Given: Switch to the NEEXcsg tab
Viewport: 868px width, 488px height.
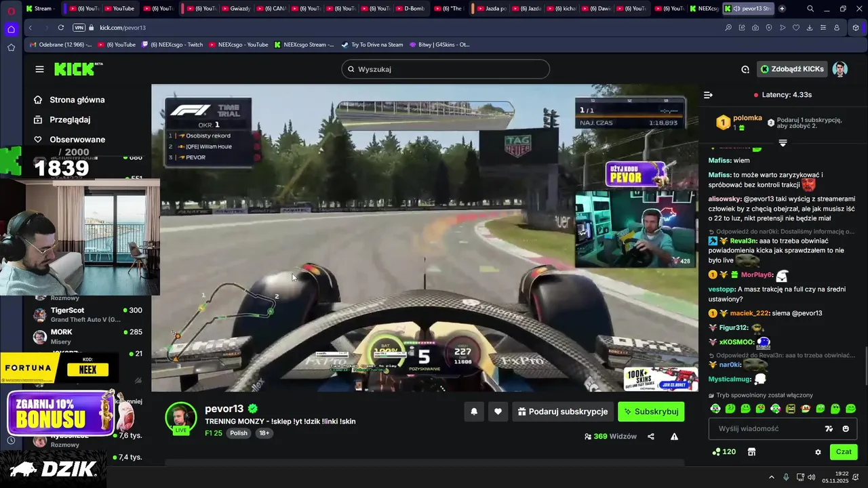Looking at the screenshot, I should coord(705,9).
